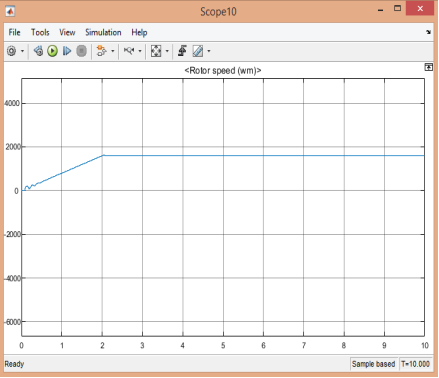Expand the axes scaling dropdown arrow
This screenshot has width=439, height=378.
pos(167,51)
